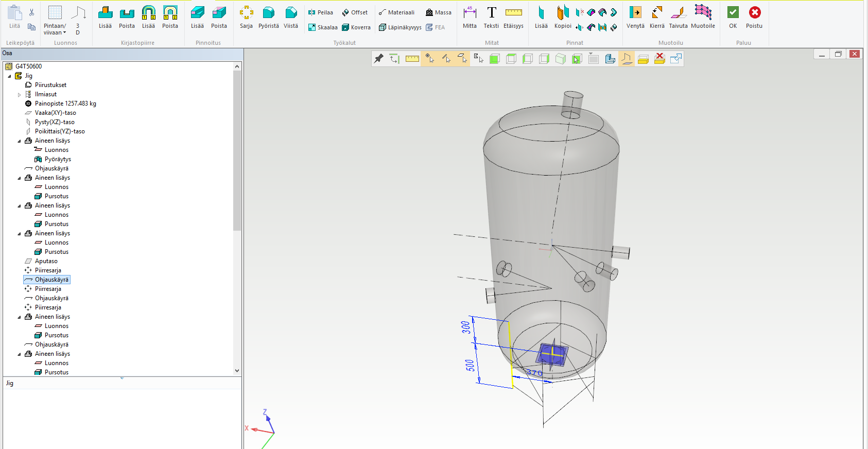
Task: Collapse the Jig tree node
Action: pos(9,76)
